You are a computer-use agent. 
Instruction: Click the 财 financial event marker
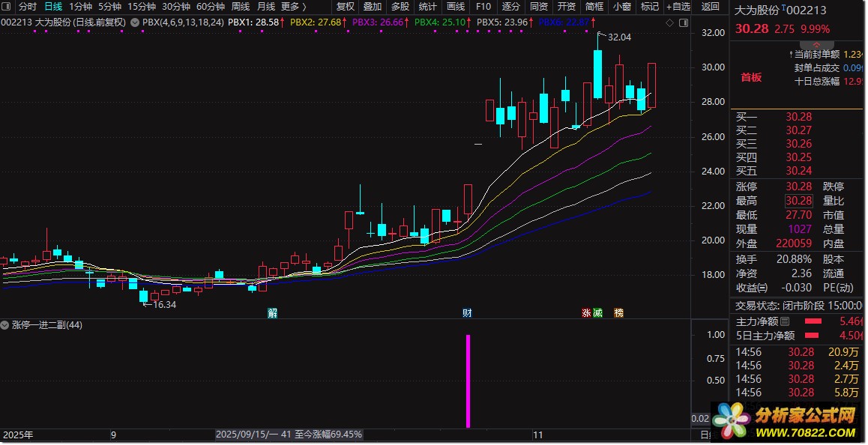click(467, 312)
